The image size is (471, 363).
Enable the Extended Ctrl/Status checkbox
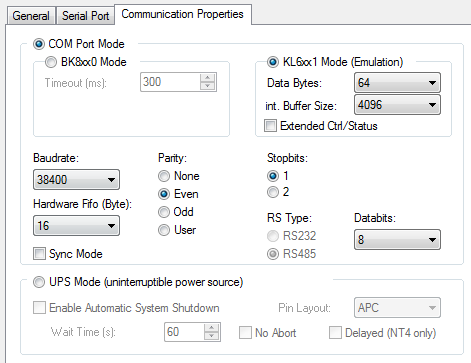tap(270, 126)
